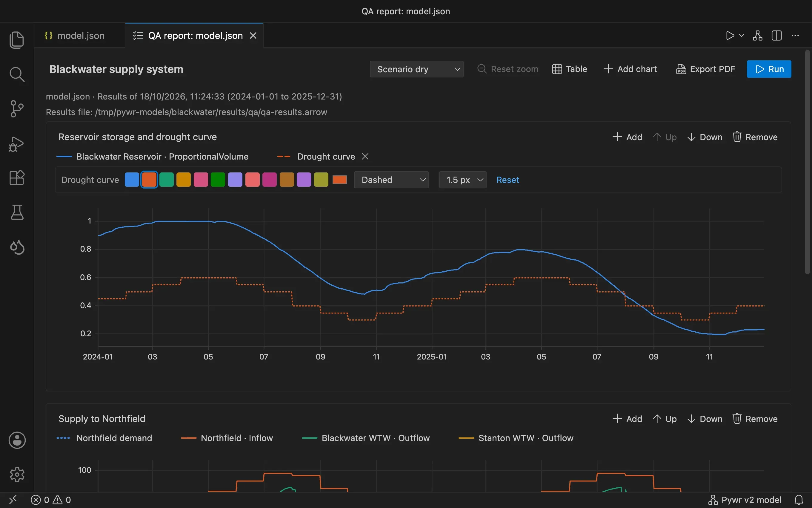
Task: Pick the amber color swatch
Action: (184, 180)
